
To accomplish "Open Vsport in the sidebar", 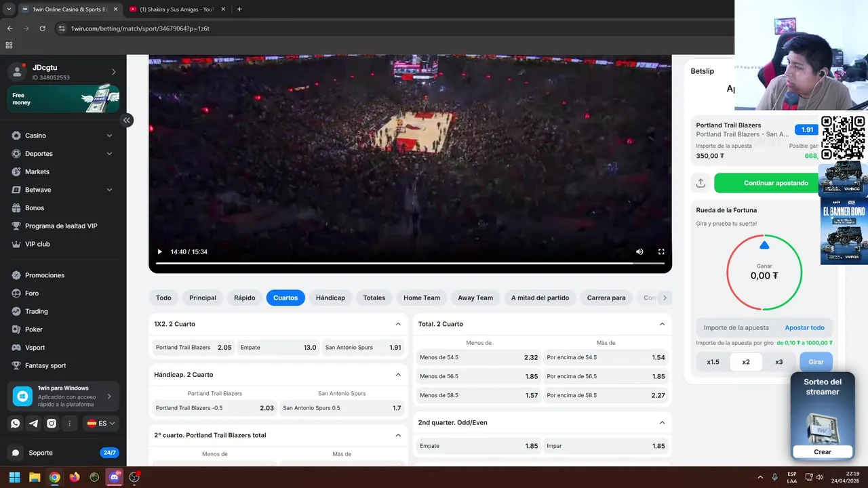I will pyautogui.click(x=35, y=348).
